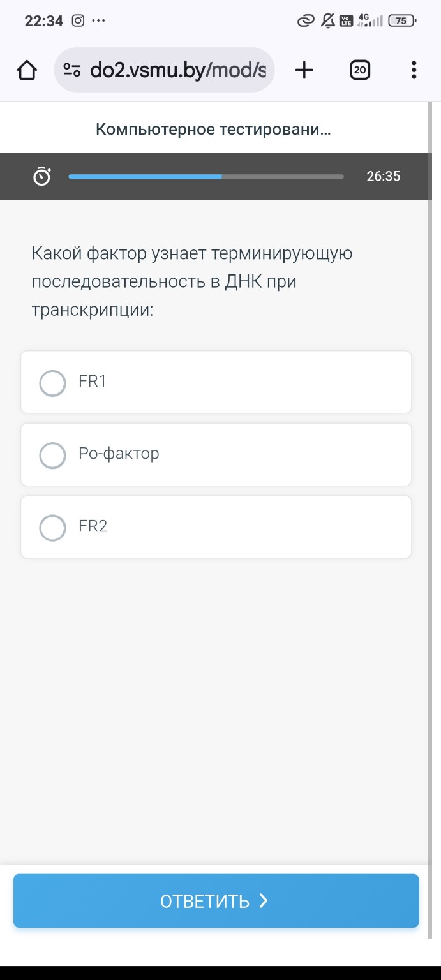
Task: Open a new browser tab with the plus icon
Action: point(304,70)
